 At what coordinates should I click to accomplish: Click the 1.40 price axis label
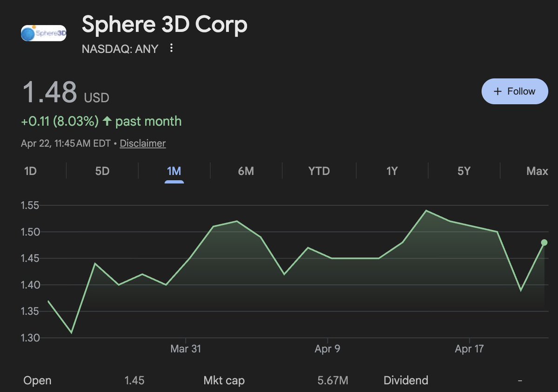30,285
